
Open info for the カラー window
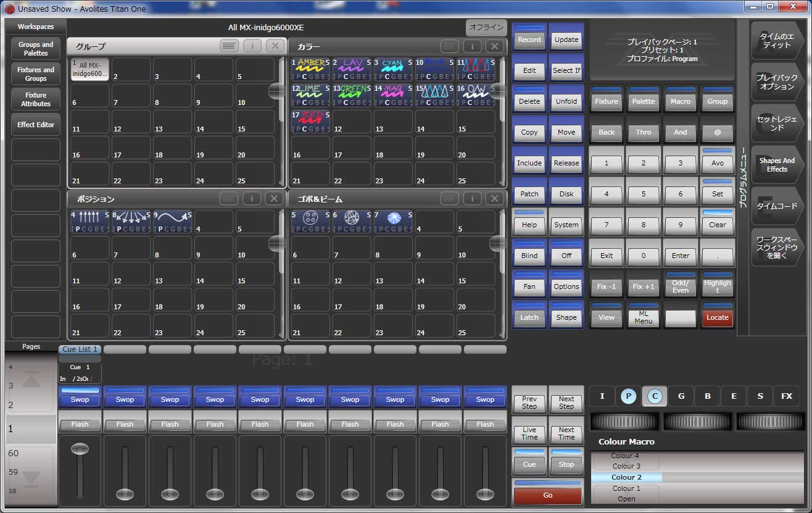pos(473,46)
